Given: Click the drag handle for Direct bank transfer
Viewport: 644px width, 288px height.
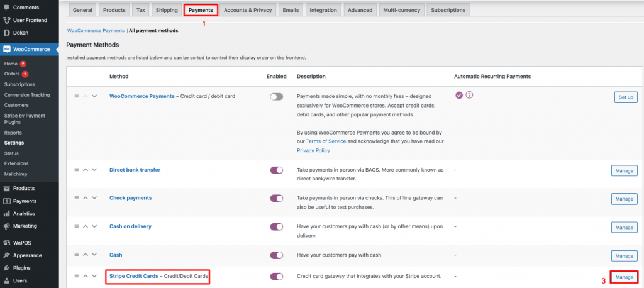Looking at the screenshot, I should point(76,170).
